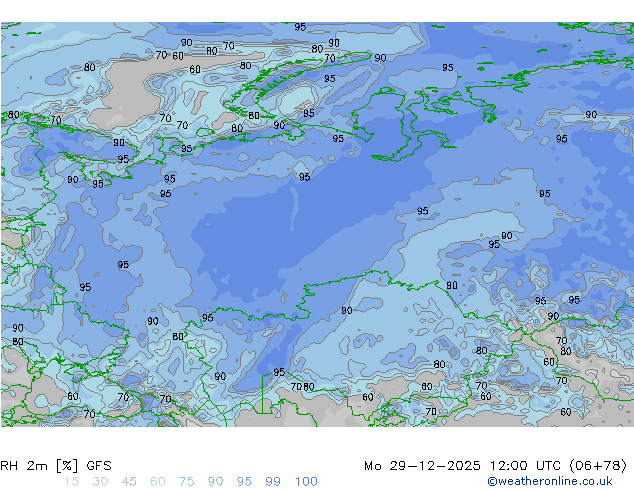Image resolution: width=634 pixels, height=490 pixels.
Task: Click the legend value 99
Action: point(273,482)
